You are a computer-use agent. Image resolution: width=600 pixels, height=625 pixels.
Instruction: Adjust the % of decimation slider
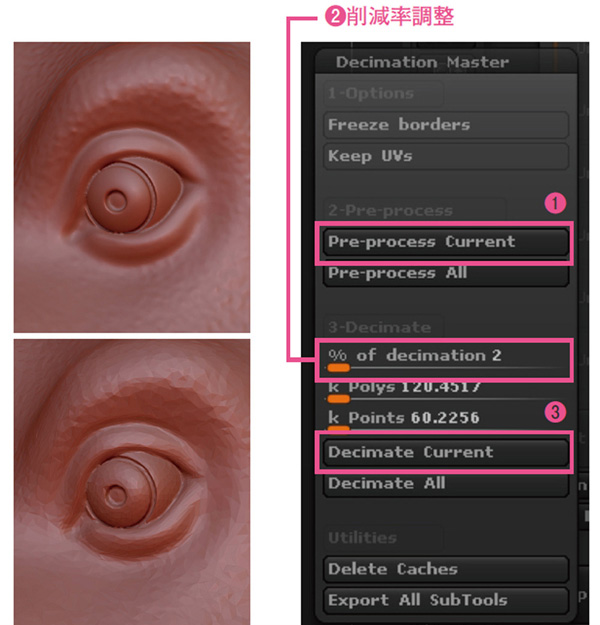[446, 360]
